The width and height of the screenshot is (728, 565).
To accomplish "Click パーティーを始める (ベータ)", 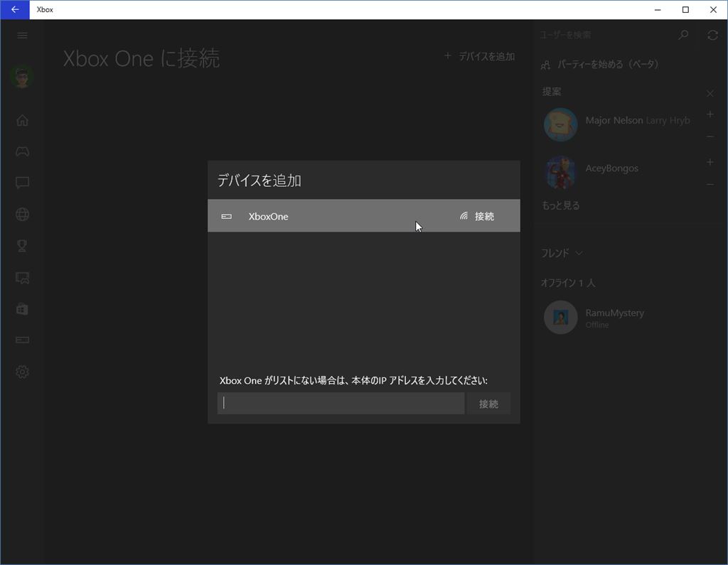I will (600, 64).
